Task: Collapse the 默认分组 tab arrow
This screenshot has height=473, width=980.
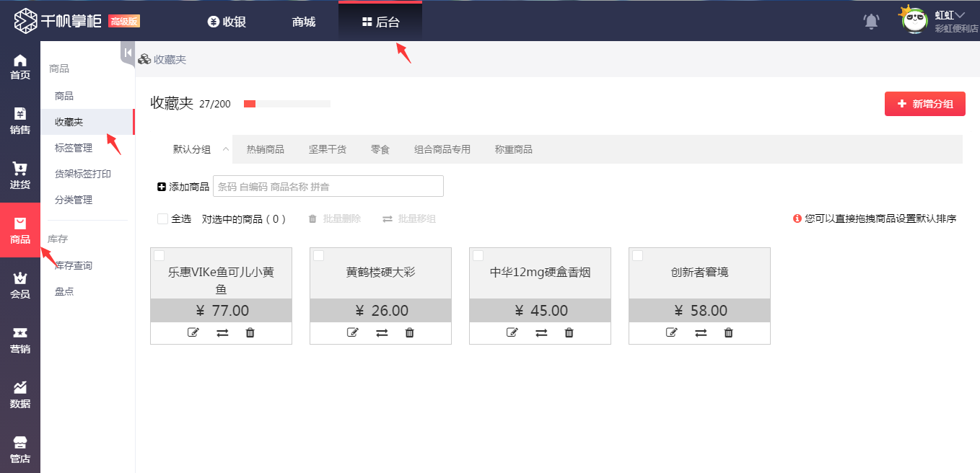Action: [x=224, y=149]
